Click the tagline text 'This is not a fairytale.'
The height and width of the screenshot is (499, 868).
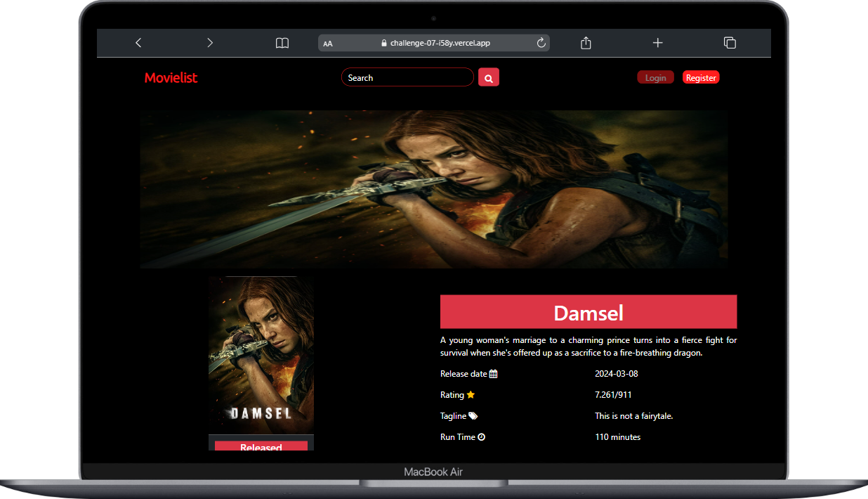coord(634,416)
